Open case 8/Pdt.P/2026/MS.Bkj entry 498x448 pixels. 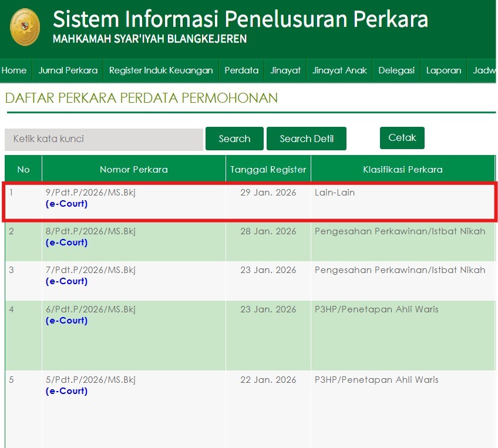(x=90, y=231)
